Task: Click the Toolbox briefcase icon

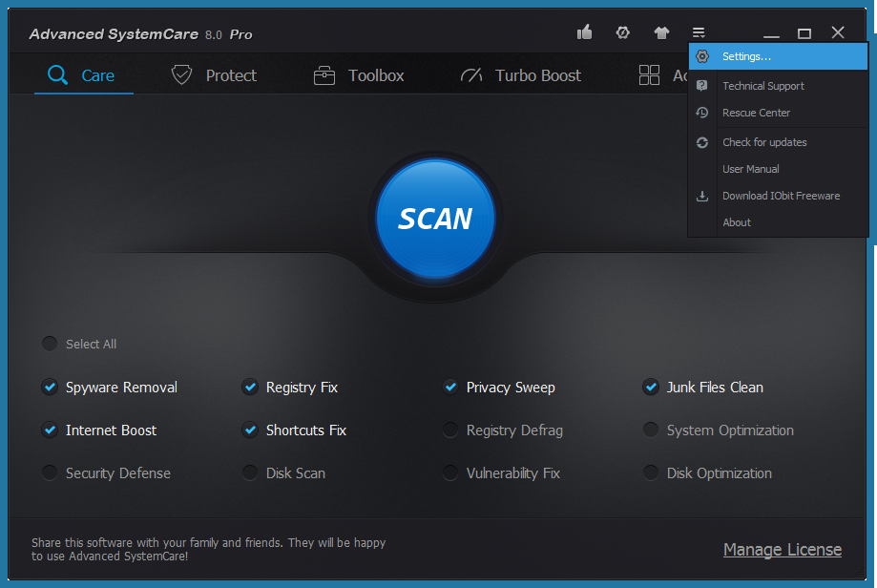Action: tap(324, 75)
